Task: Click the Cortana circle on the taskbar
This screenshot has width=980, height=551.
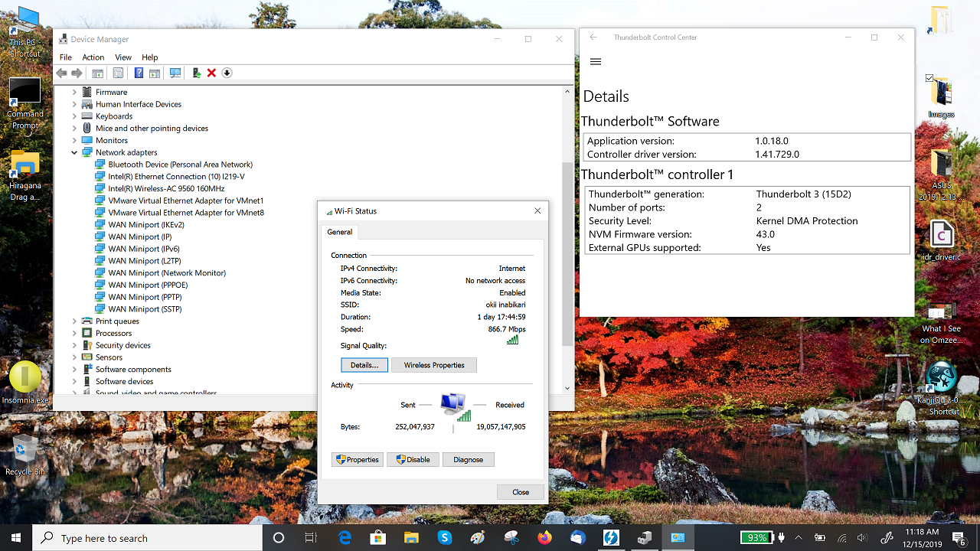Action: pyautogui.click(x=279, y=538)
